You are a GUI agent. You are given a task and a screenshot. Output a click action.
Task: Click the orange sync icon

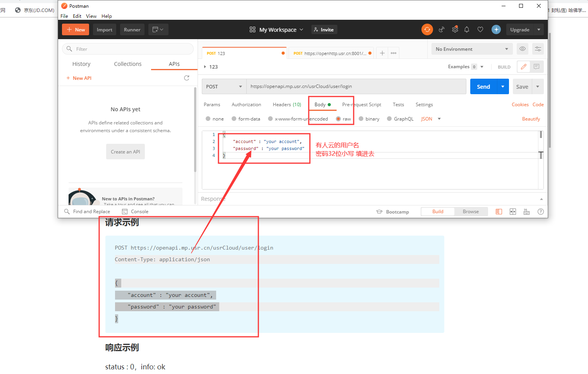click(x=427, y=29)
